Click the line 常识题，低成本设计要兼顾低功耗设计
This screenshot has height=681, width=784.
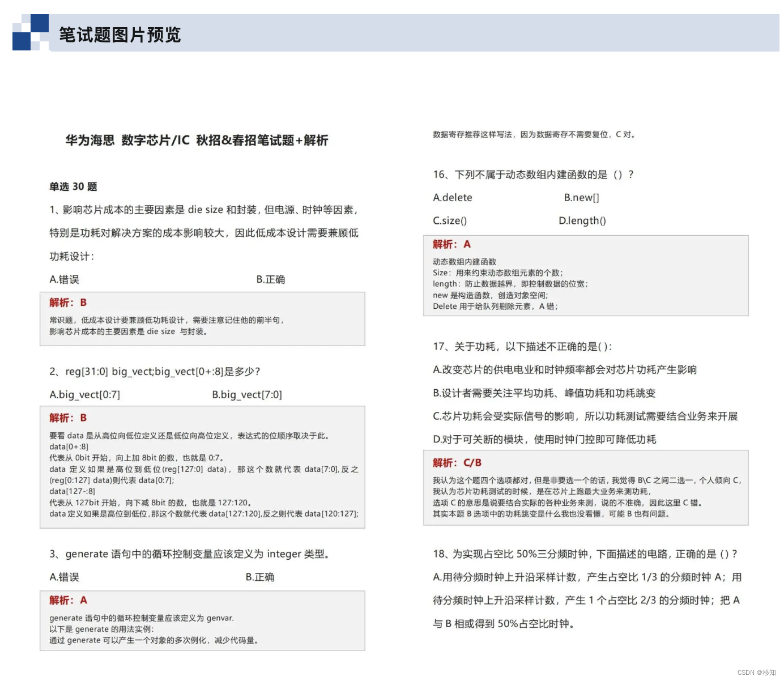(x=167, y=321)
